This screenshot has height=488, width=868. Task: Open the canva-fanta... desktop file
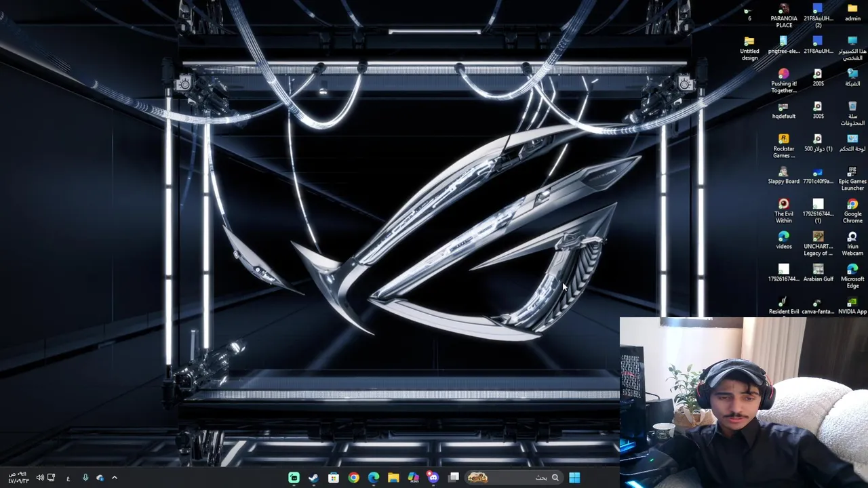coord(818,306)
